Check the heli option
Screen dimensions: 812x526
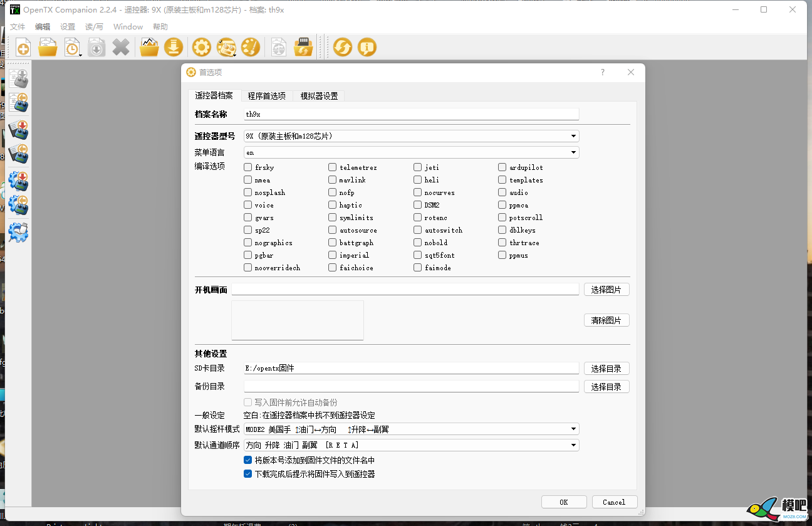pos(418,180)
